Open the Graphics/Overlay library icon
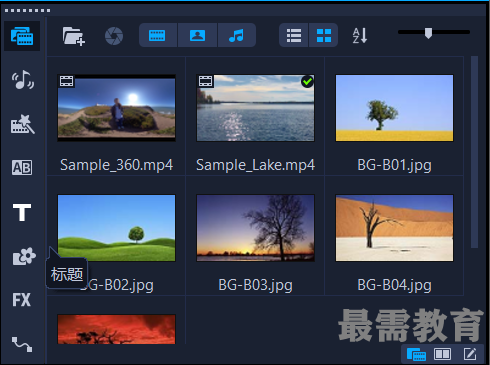 (x=24, y=256)
